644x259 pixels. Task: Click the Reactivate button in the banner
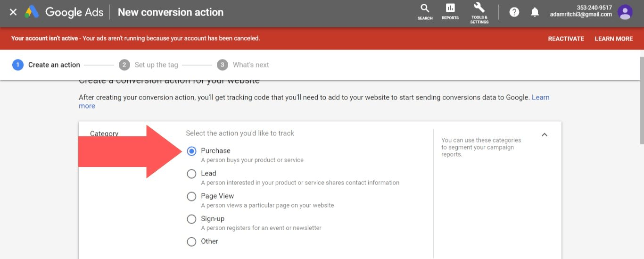click(566, 39)
